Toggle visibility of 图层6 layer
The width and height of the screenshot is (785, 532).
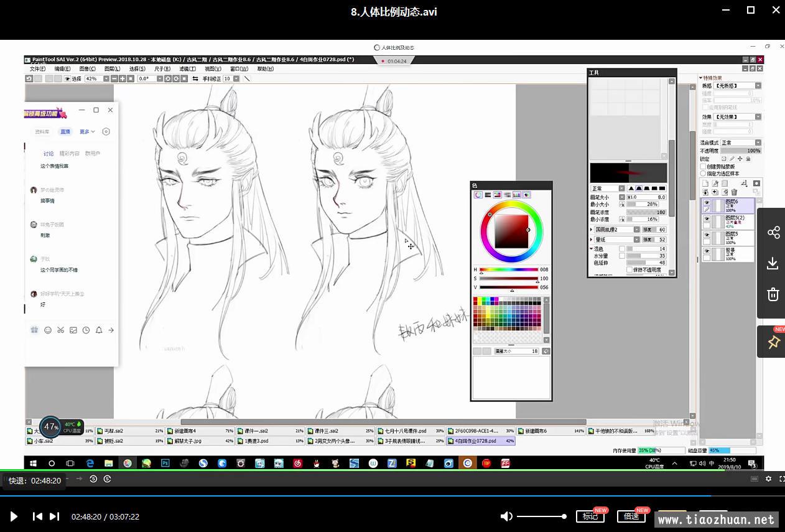707,203
